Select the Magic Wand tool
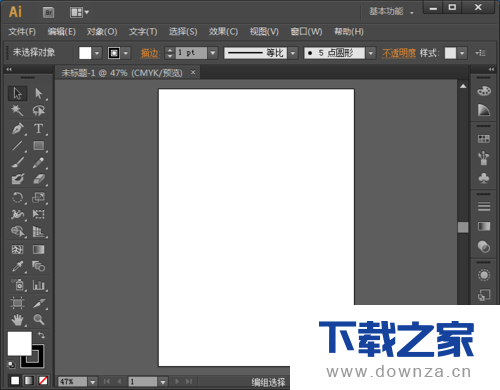Viewport: 500px width, 390px height. tap(17, 110)
